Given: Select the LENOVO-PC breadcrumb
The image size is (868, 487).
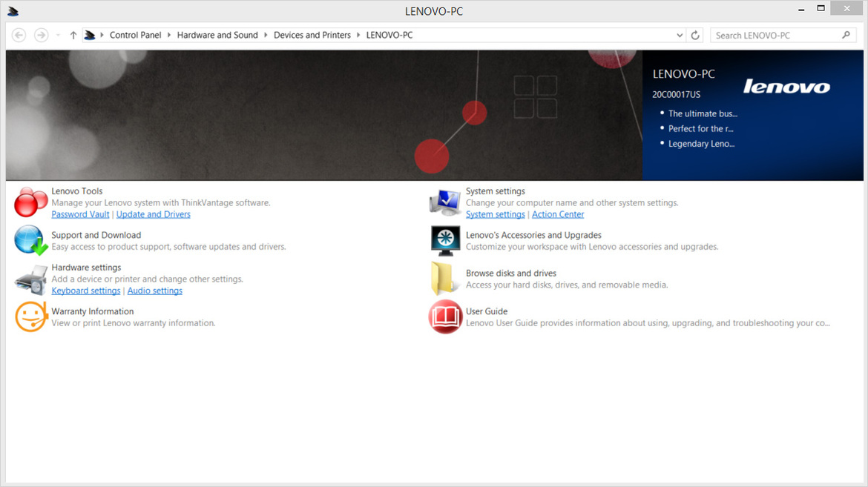Looking at the screenshot, I should (389, 35).
